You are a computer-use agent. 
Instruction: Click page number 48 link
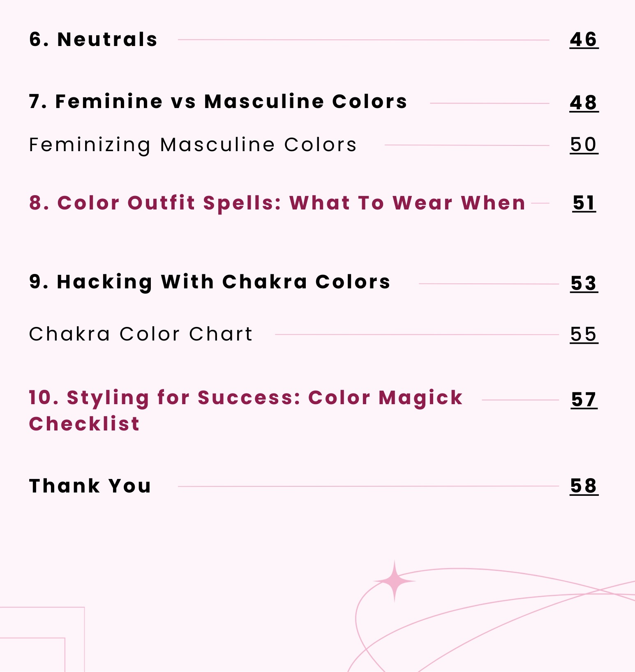(x=584, y=103)
